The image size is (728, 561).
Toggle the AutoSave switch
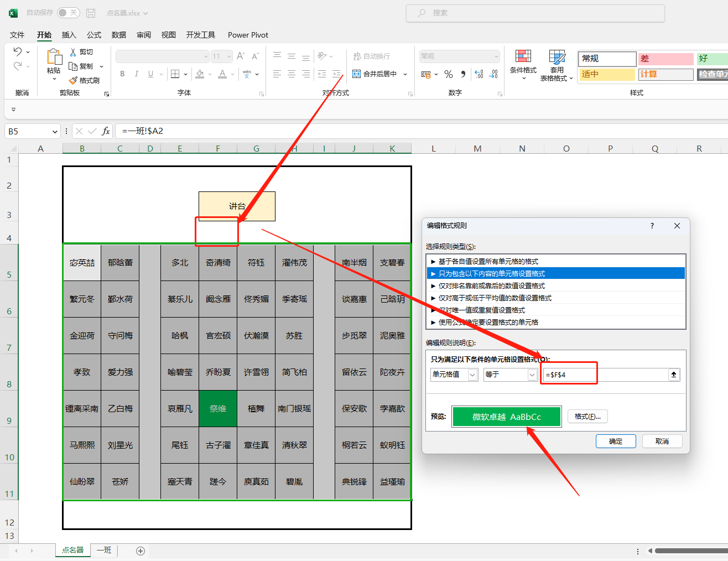point(68,13)
